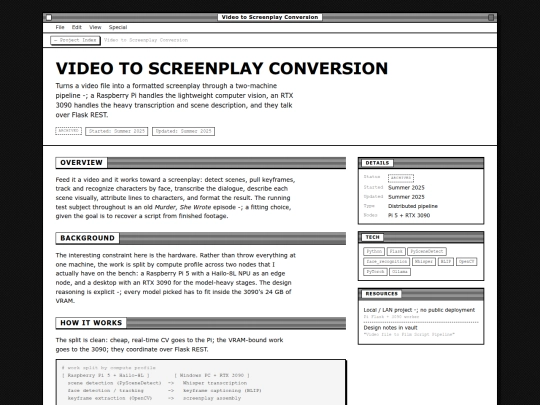The image size is (540, 405).
Task: Click the '[ Raspberry Pi 5 + Hailo-8L ]' code heading
Action: click(x=106, y=375)
